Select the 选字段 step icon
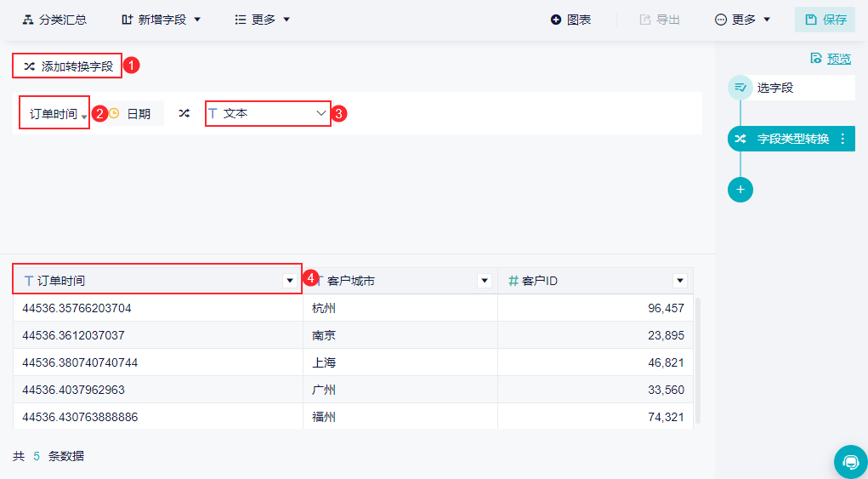868x479 pixels. pyautogui.click(x=740, y=88)
